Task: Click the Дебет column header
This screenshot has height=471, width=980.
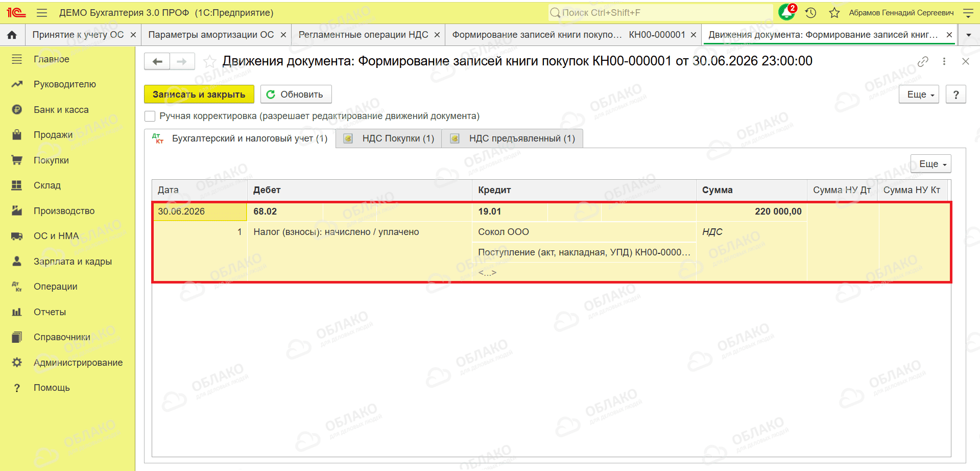Action: tap(360, 190)
